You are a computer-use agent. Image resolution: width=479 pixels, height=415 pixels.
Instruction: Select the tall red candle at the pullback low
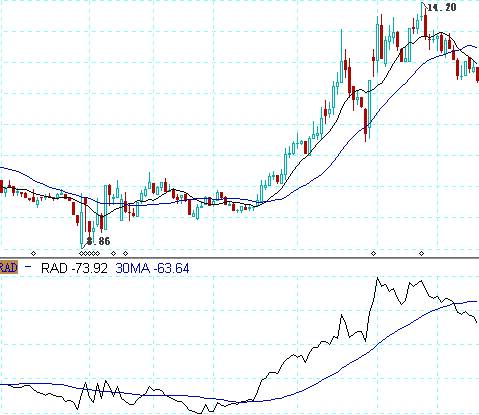tap(366, 125)
